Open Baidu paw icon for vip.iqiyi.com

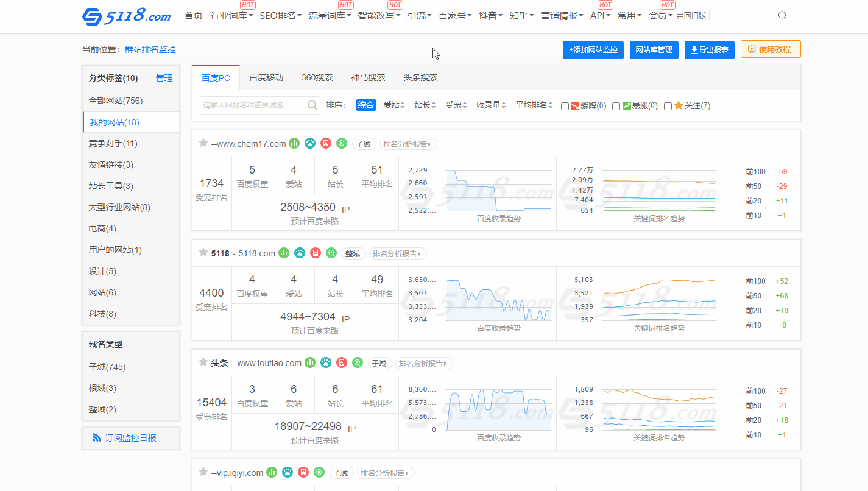point(288,472)
